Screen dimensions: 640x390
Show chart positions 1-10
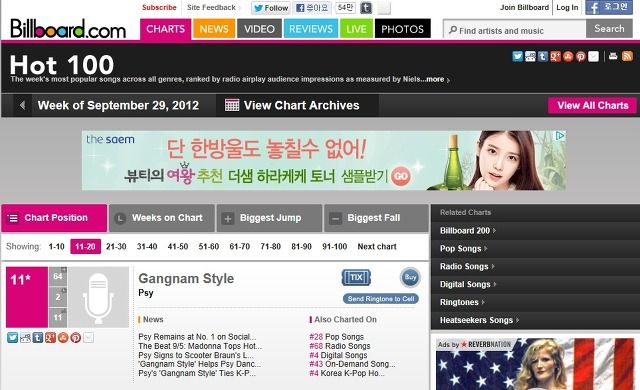(x=56, y=246)
